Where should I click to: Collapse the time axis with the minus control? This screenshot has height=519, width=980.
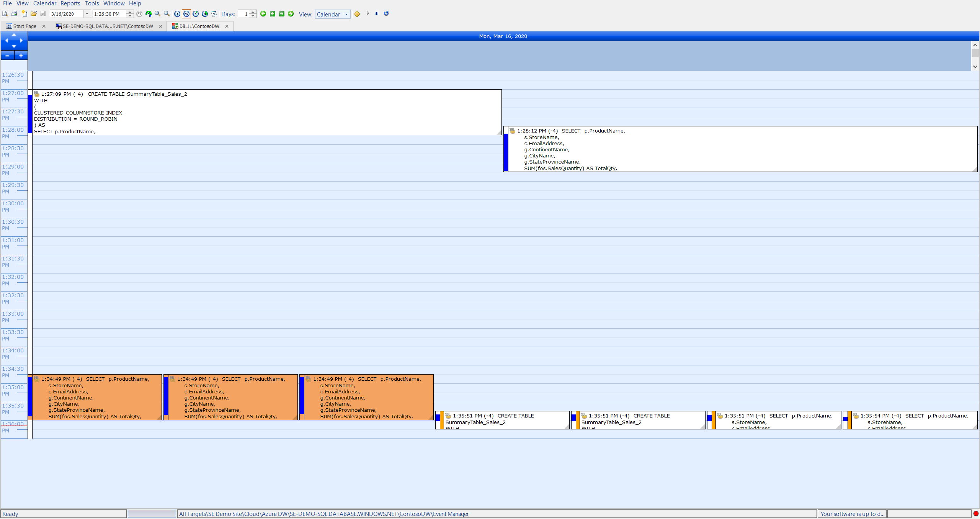7,55
